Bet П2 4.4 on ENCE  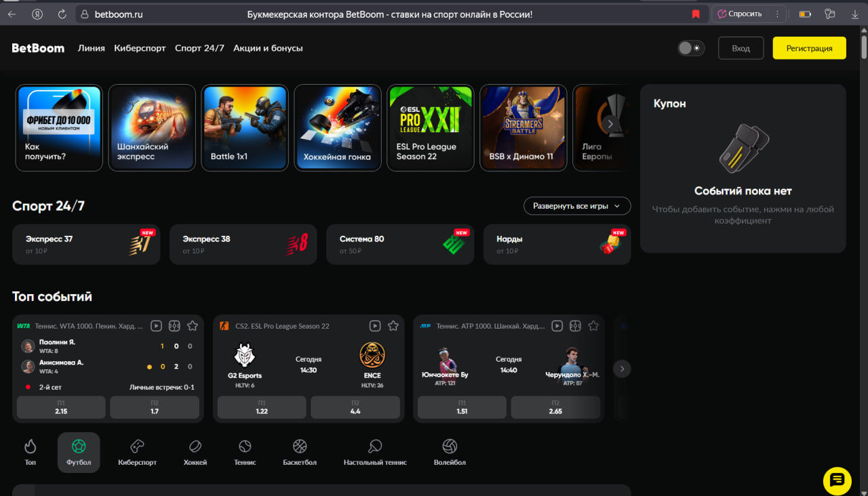tap(355, 407)
